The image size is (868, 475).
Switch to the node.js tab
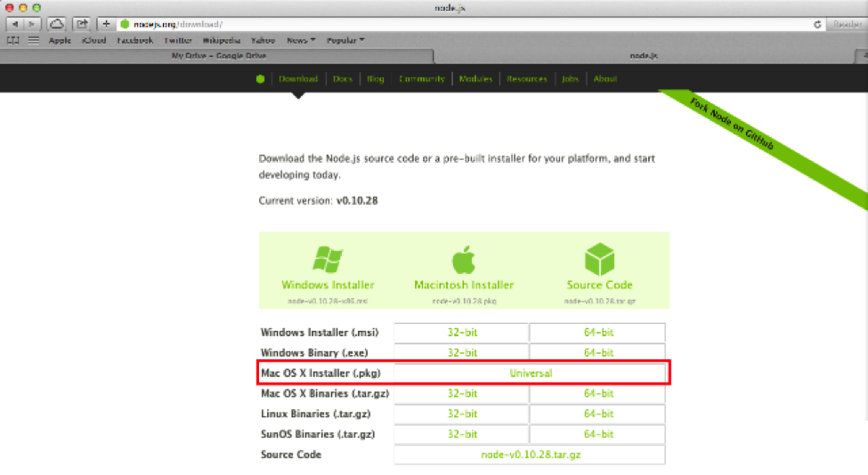[645, 56]
